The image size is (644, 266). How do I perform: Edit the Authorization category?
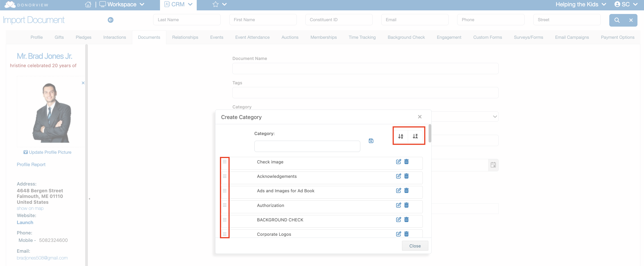[398, 205]
